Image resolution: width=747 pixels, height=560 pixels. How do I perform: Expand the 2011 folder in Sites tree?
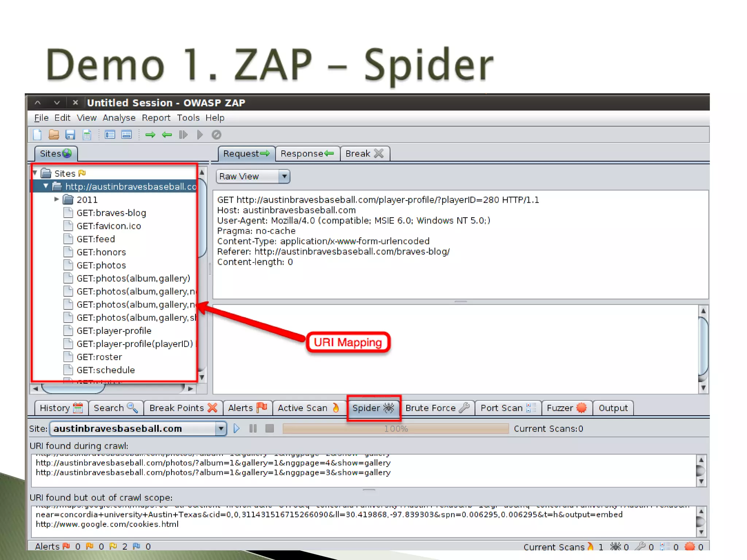click(x=57, y=199)
